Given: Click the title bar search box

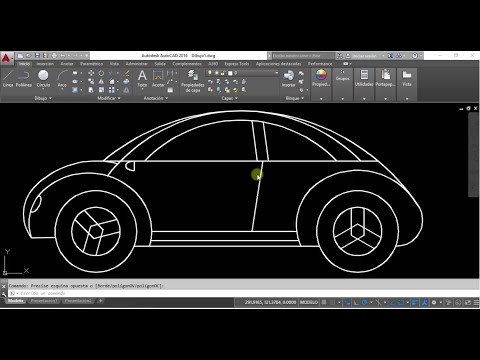Looking at the screenshot, I should point(303,56).
